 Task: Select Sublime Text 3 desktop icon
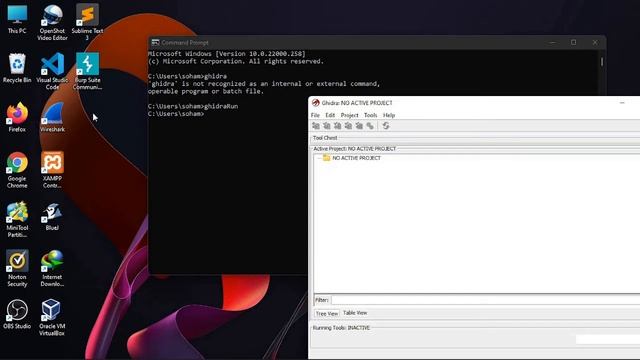[x=87, y=22]
